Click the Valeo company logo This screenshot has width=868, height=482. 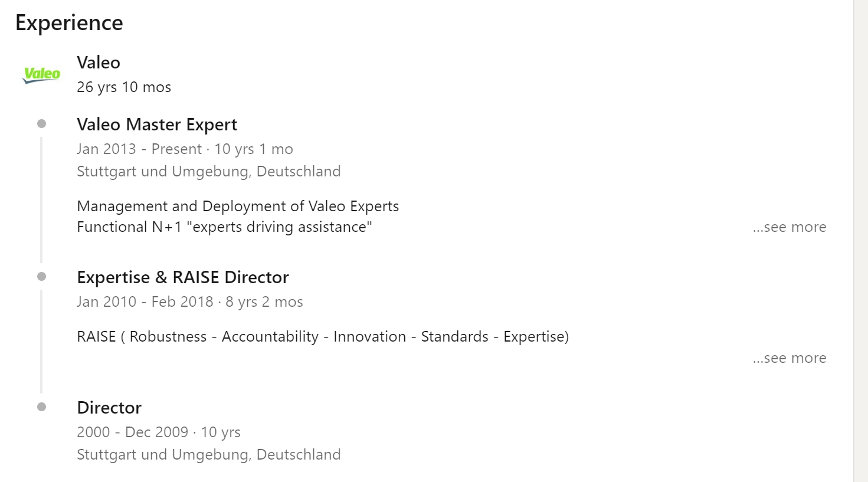coord(41,75)
